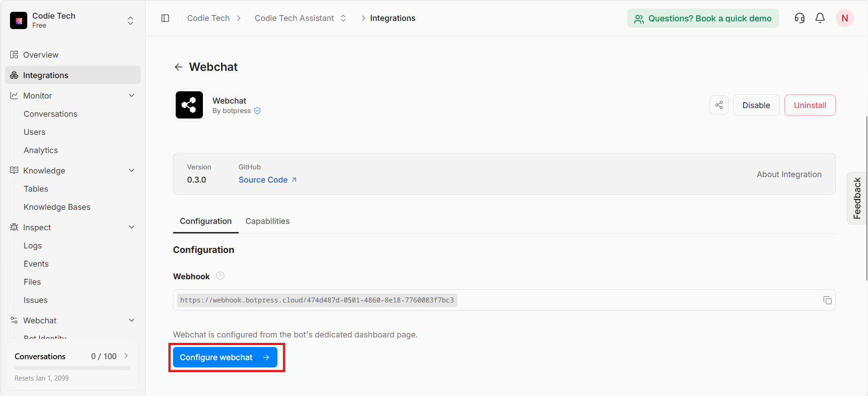The image size is (868, 396).
Task: Click the Conversations usage progress bar
Action: tap(72, 368)
